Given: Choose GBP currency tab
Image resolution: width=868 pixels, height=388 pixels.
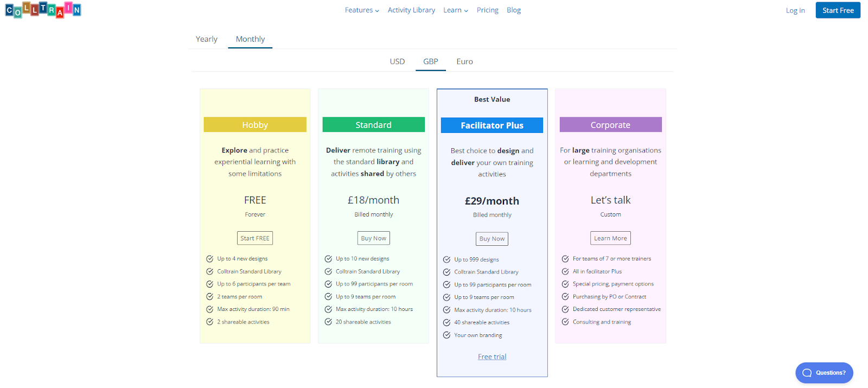Looking at the screenshot, I should coord(431,61).
